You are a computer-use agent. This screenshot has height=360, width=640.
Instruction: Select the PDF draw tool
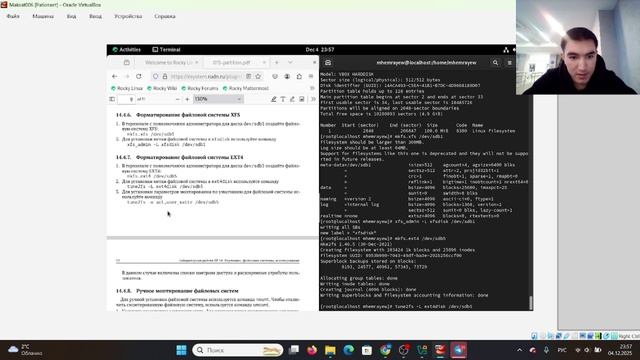point(292,99)
